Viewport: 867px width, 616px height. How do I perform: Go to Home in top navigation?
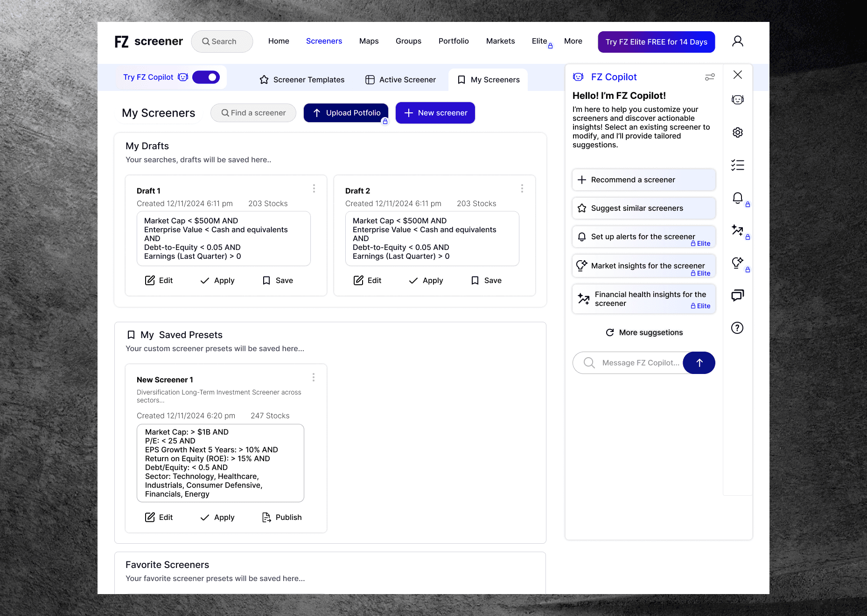[x=279, y=41]
